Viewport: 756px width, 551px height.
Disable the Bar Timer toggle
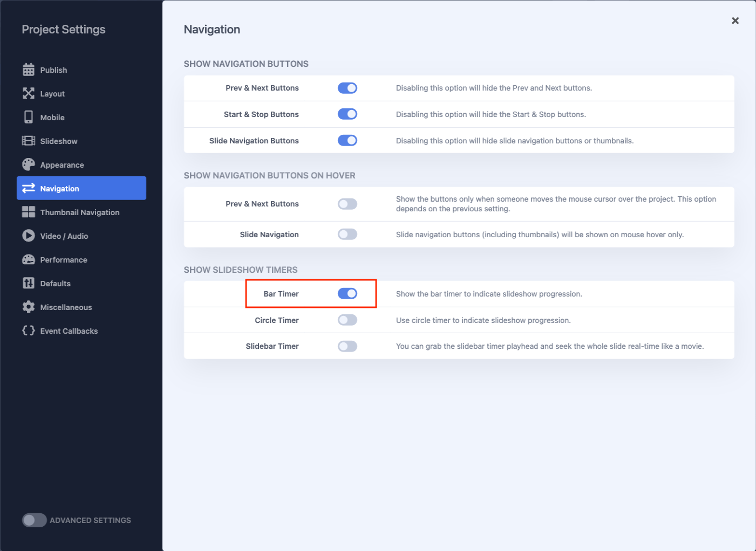tap(348, 294)
